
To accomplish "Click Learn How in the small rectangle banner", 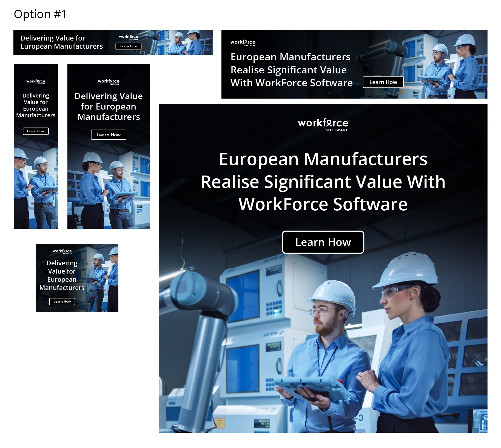I will [x=62, y=301].
